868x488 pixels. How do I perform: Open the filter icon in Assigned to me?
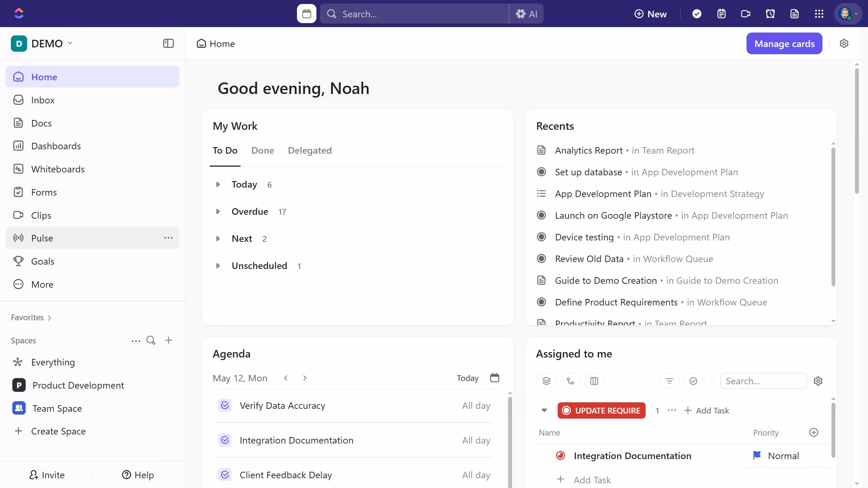669,381
